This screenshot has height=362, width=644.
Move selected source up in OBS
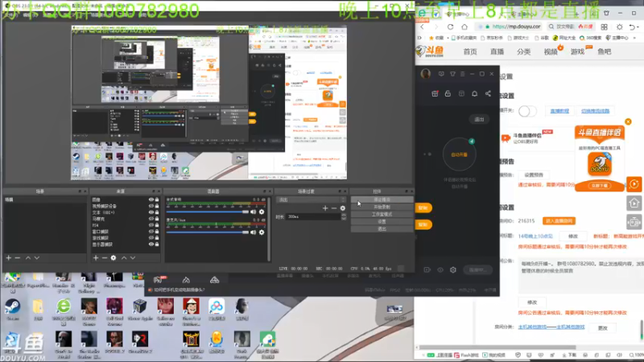[124, 257]
